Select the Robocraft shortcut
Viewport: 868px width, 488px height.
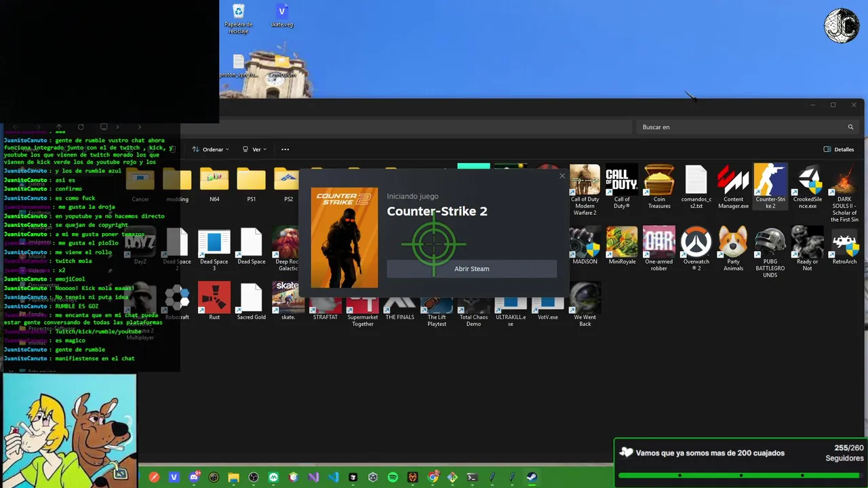(x=177, y=302)
